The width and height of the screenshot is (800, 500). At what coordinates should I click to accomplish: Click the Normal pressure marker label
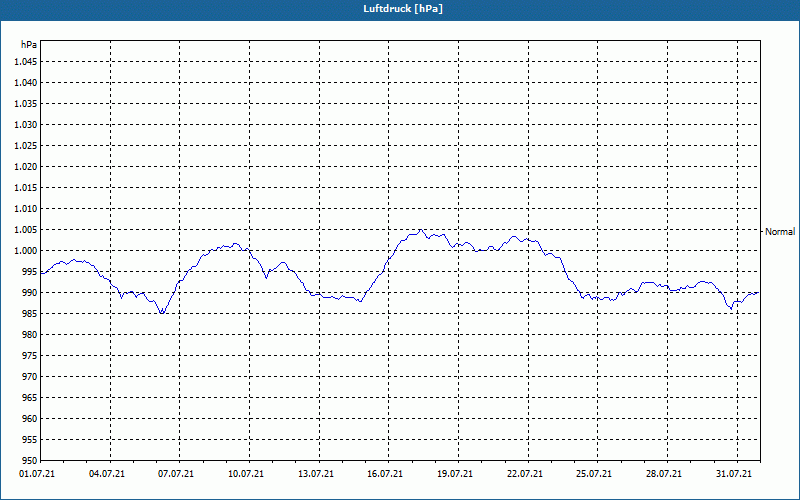tap(780, 232)
